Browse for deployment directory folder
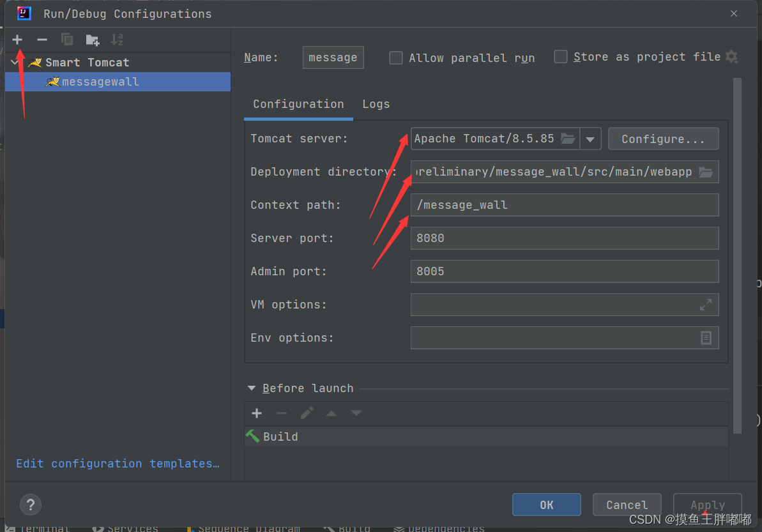Viewport: 762px width, 532px height. [x=706, y=172]
